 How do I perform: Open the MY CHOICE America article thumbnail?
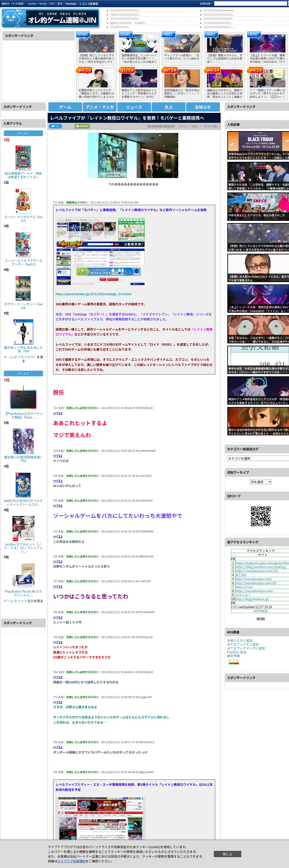click(x=258, y=207)
